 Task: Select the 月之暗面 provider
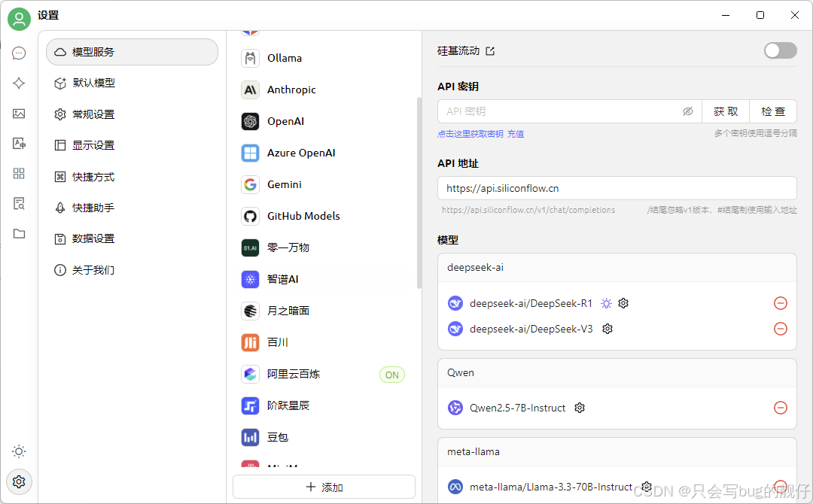324,311
